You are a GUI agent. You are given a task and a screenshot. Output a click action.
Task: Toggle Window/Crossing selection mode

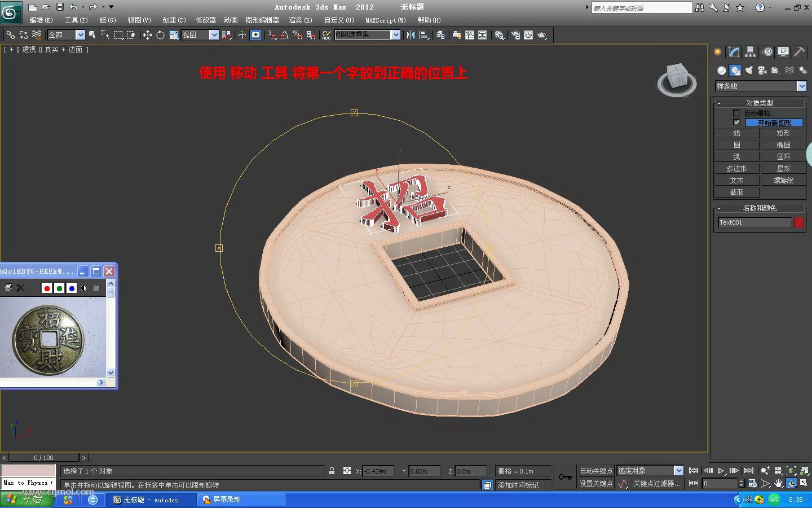click(131, 35)
